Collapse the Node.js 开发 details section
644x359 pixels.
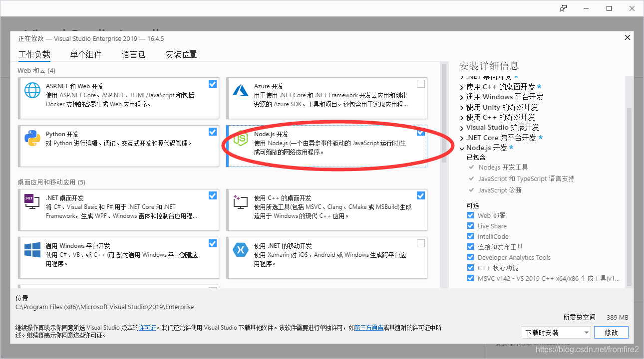462,147
